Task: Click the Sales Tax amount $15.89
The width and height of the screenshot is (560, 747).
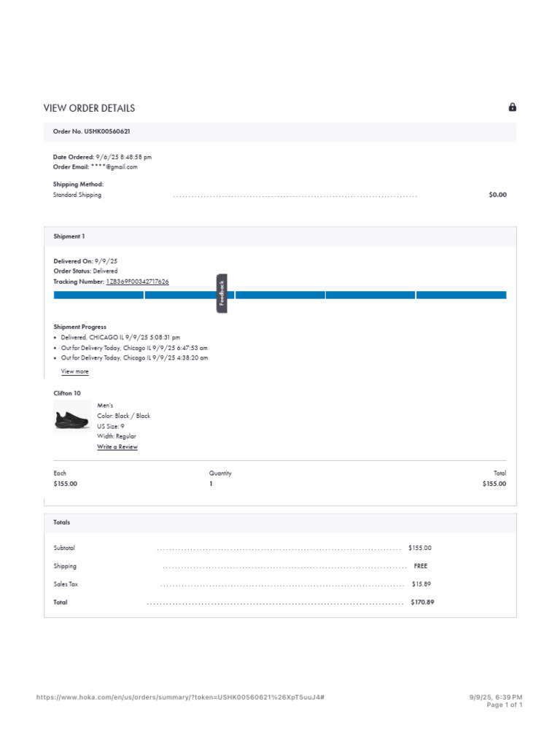Action: 421,584
